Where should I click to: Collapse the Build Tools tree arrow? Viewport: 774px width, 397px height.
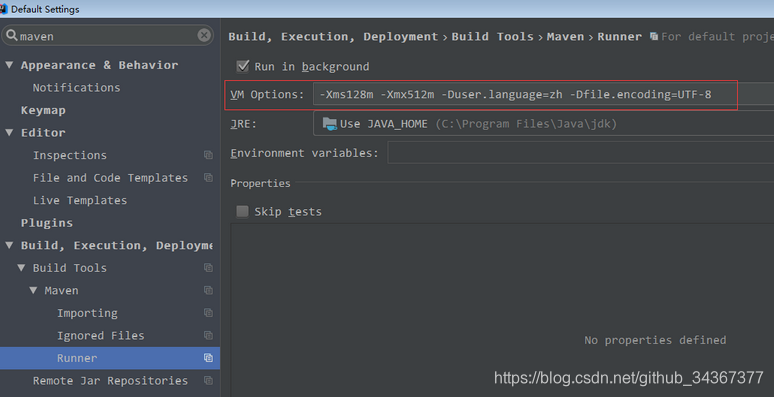point(21,268)
